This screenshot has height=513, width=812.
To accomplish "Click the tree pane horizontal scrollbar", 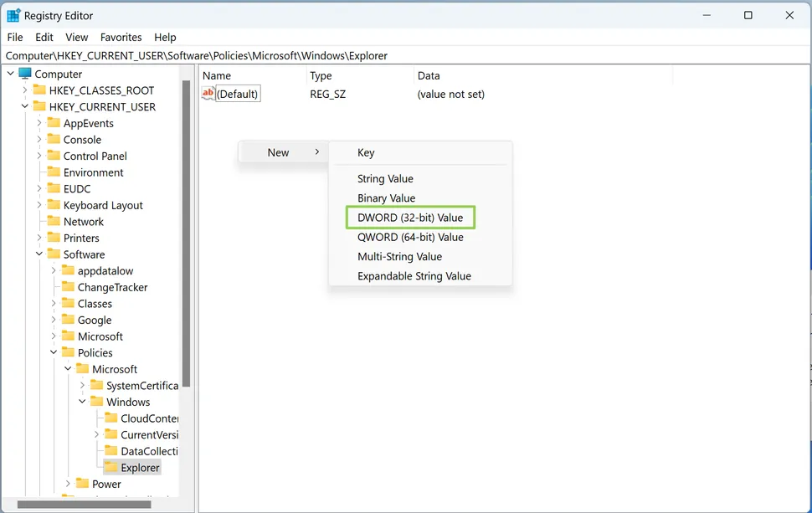I will click(x=84, y=505).
